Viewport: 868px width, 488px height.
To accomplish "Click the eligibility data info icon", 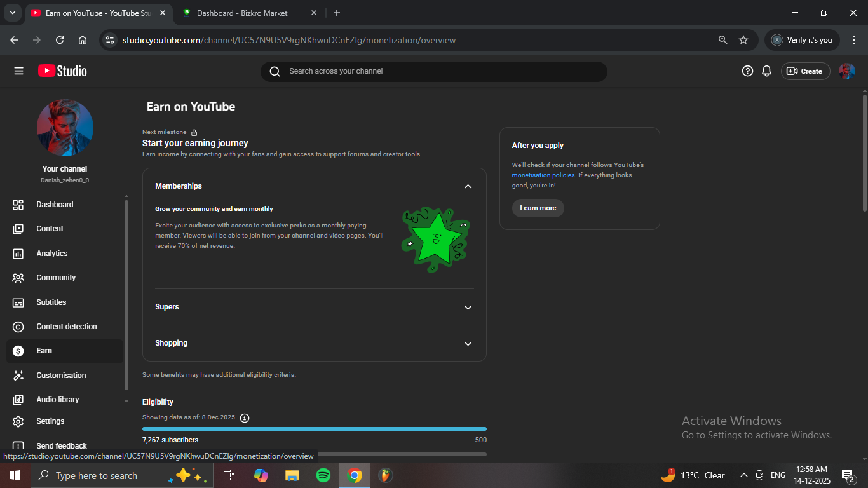I will (x=245, y=417).
